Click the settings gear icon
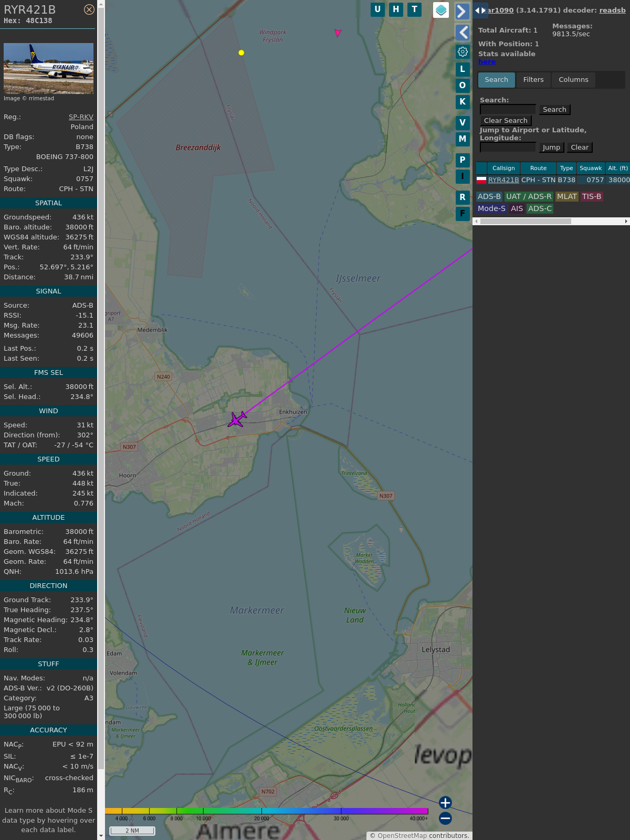The width and height of the screenshot is (630, 840). pos(463,52)
